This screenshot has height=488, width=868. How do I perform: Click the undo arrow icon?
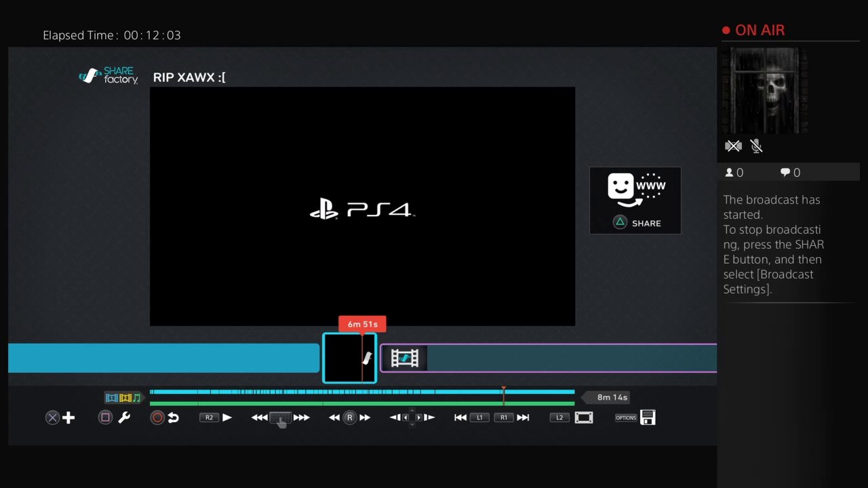point(173,418)
